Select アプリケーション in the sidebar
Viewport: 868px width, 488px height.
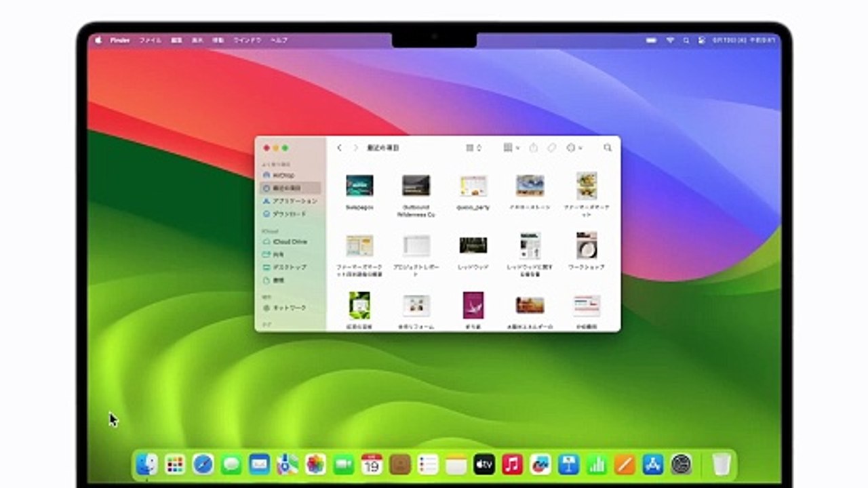290,201
